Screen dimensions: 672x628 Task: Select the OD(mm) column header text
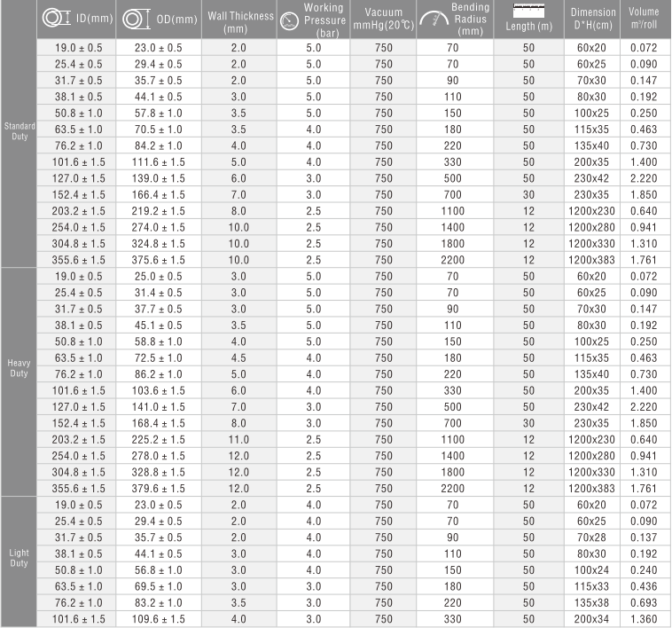(176, 20)
